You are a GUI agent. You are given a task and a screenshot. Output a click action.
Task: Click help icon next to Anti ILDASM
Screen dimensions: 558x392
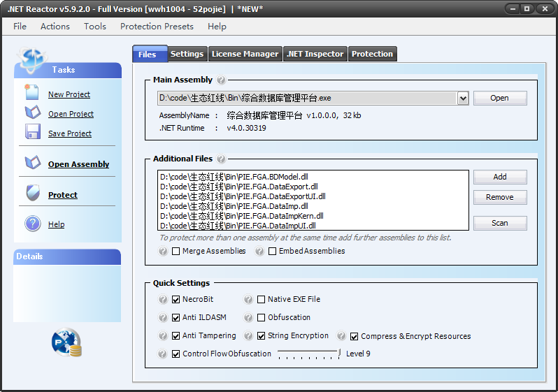tap(163, 317)
